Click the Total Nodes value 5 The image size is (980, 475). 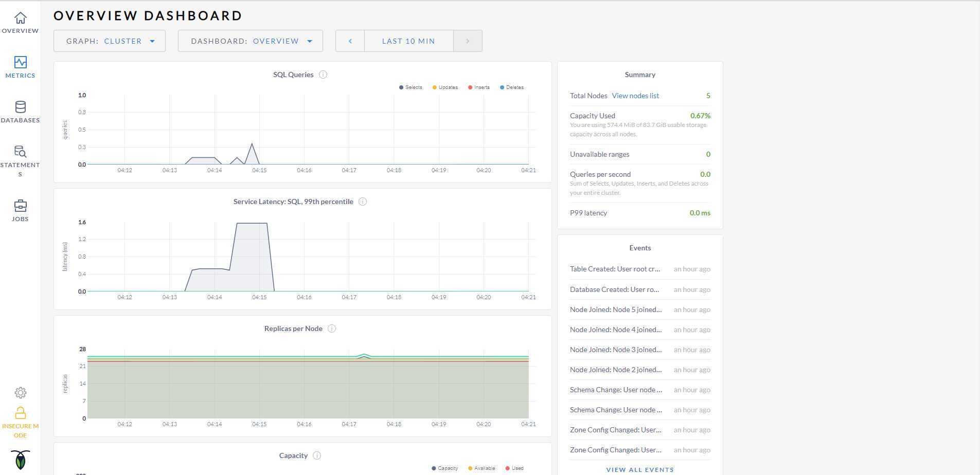point(708,96)
